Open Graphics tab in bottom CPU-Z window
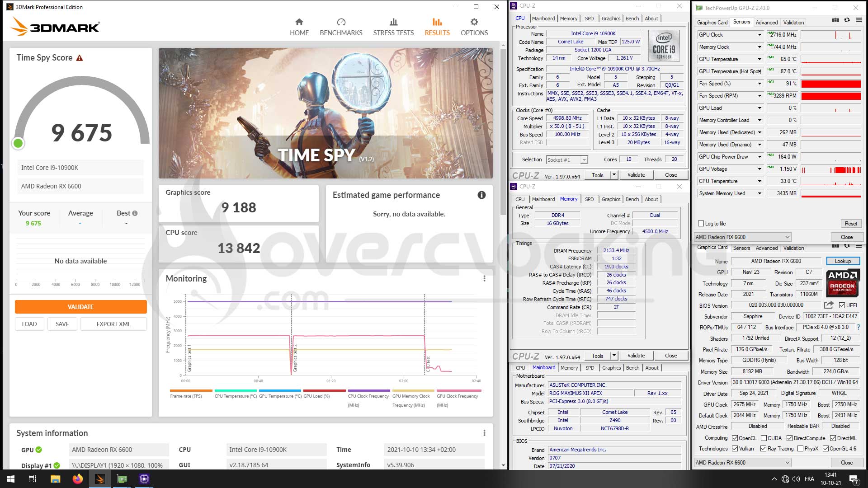 (x=612, y=368)
